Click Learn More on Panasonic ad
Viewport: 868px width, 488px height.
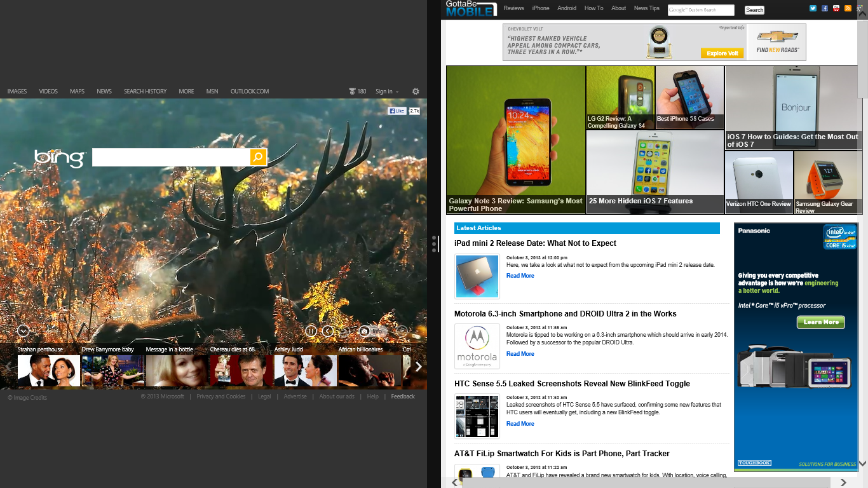(x=821, y=322)
